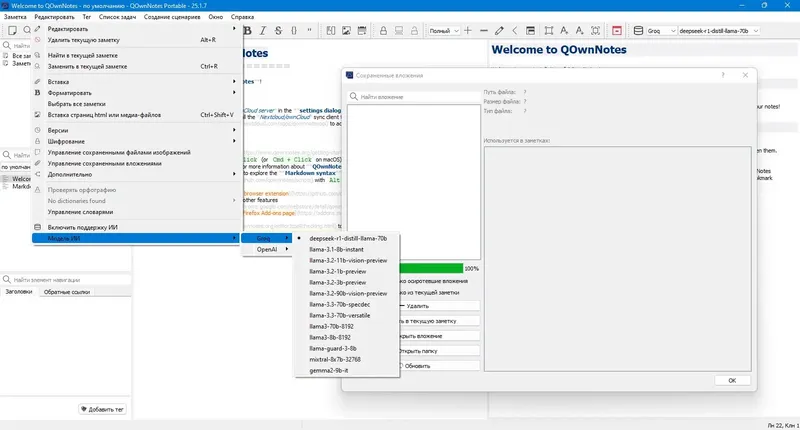Click the insert image toolbar icon
The height and width of the screenshot is (430, 800).
(x=346, y=31)
